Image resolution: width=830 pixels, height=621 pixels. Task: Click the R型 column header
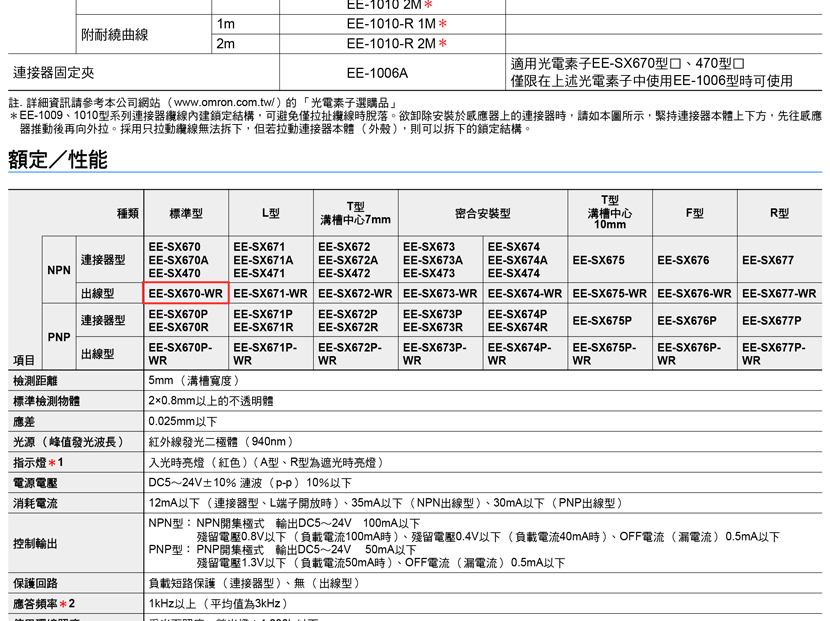coord(780,213)
